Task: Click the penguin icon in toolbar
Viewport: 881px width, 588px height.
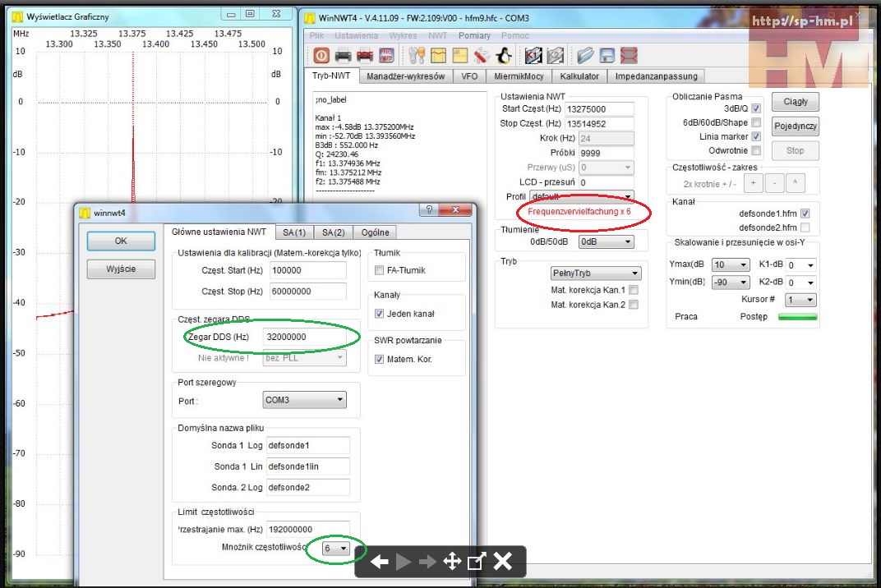Action: [x=504, y=55]
